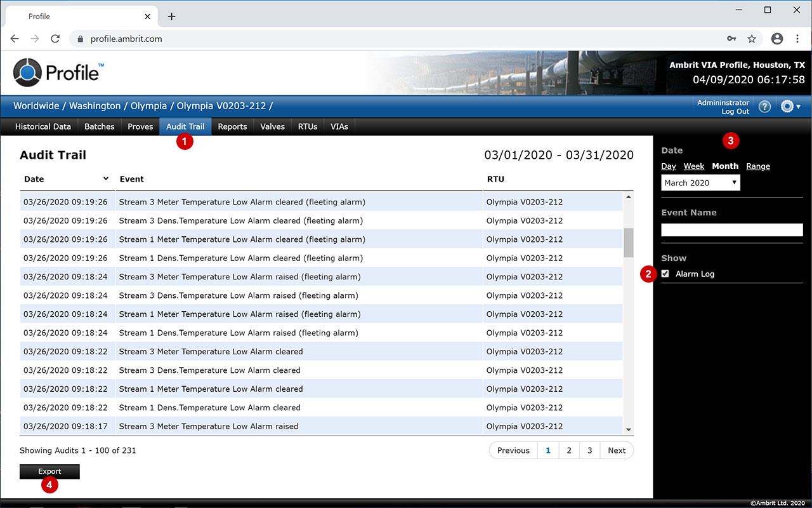Open a new browser tab
This screenshot has height=508, width=812.
click(171, 17)
